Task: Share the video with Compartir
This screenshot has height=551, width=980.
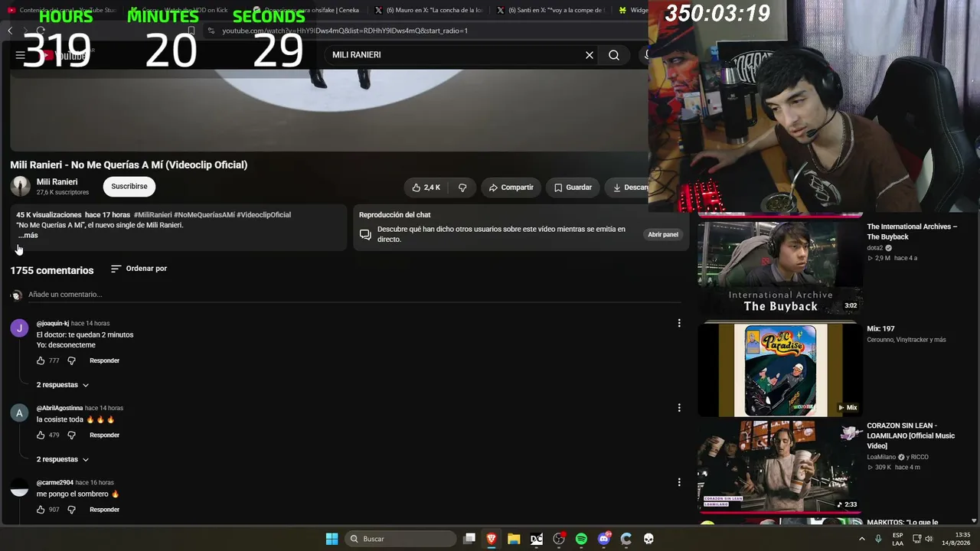Action: (511, 187)
